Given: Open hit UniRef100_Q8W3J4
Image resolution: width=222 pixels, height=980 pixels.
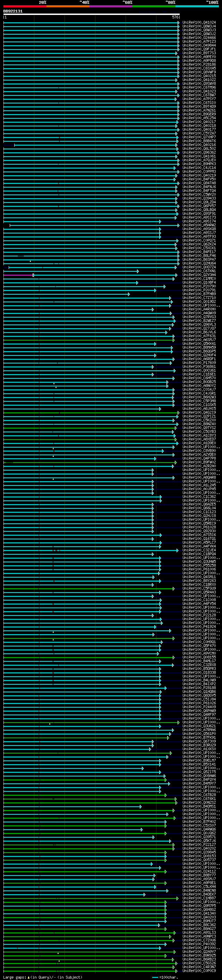Looking at the screenshot, I should click(199, 26).
